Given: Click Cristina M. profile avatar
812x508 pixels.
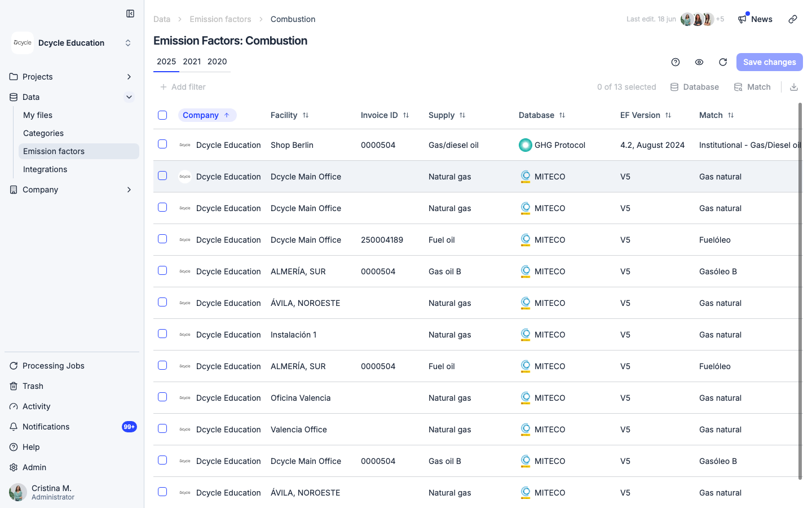Looking at the screenshot, I should point(18,492).
